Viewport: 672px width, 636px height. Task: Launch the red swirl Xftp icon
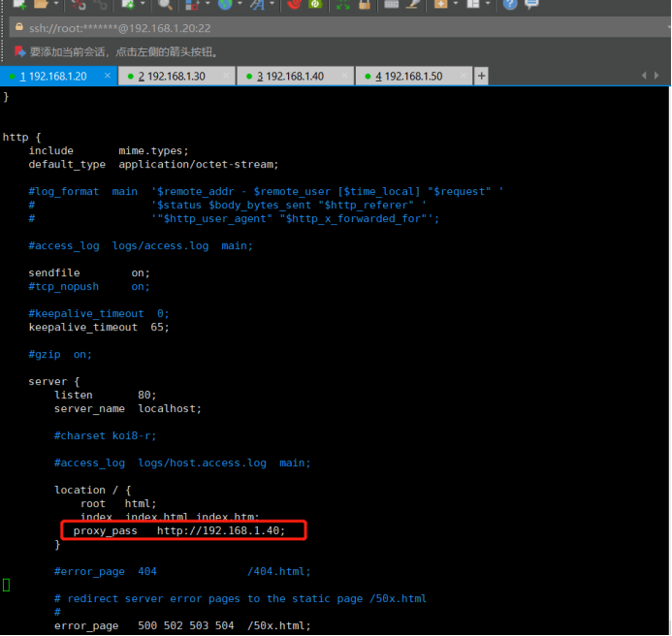pos(294,4)
